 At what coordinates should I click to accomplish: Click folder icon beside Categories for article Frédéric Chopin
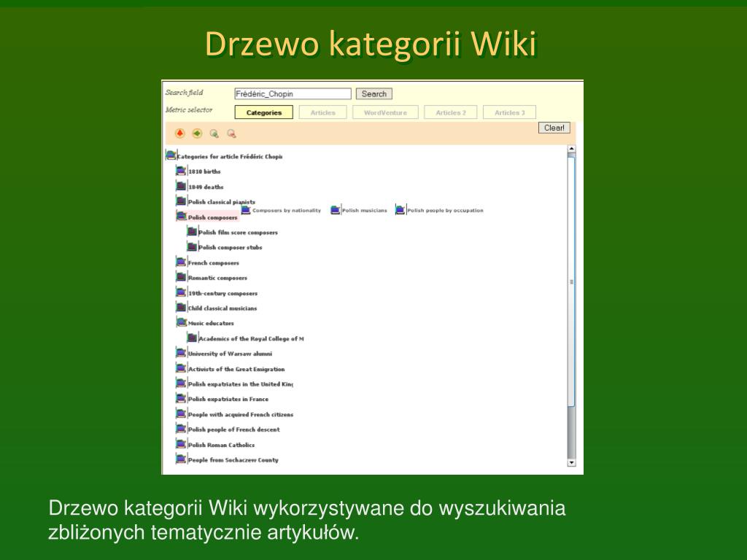171,155
